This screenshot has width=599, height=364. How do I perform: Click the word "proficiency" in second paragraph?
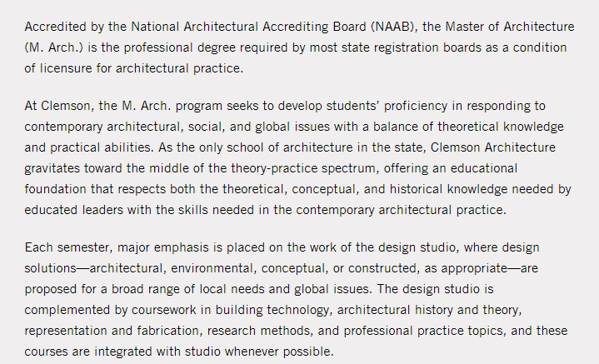point(416,106)
